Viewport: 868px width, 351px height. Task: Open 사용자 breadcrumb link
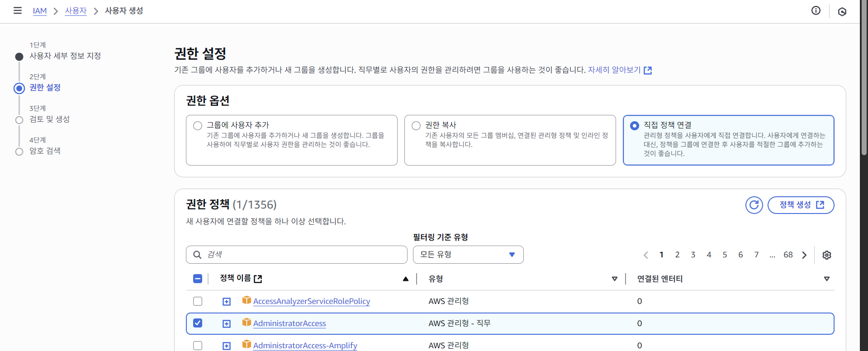[76, 11]
